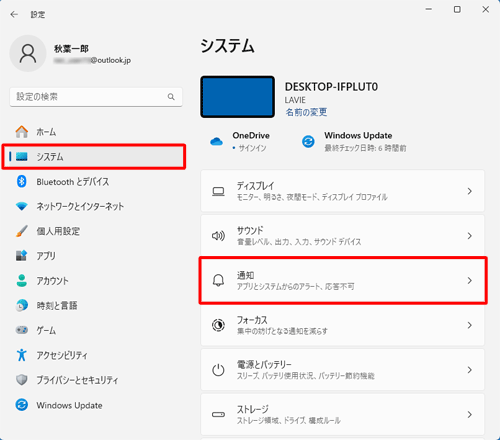Click the network Wi-Fi icon in sidebar

pos(22,206)
